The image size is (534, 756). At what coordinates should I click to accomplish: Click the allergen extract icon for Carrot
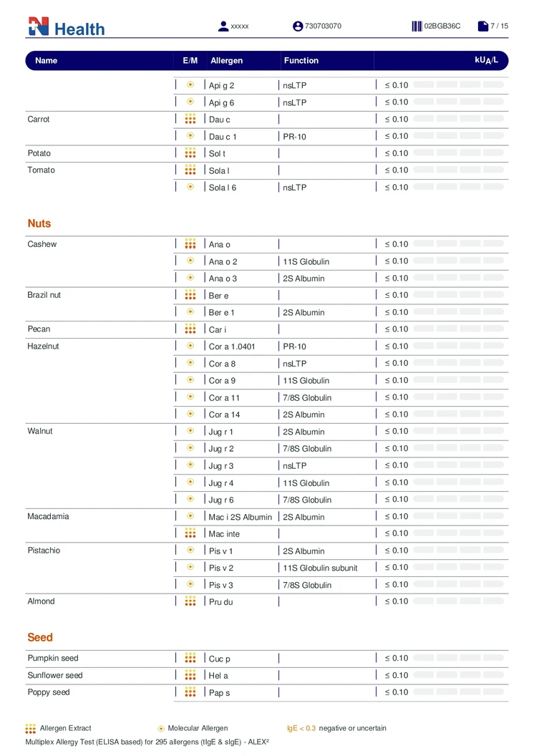190,119
